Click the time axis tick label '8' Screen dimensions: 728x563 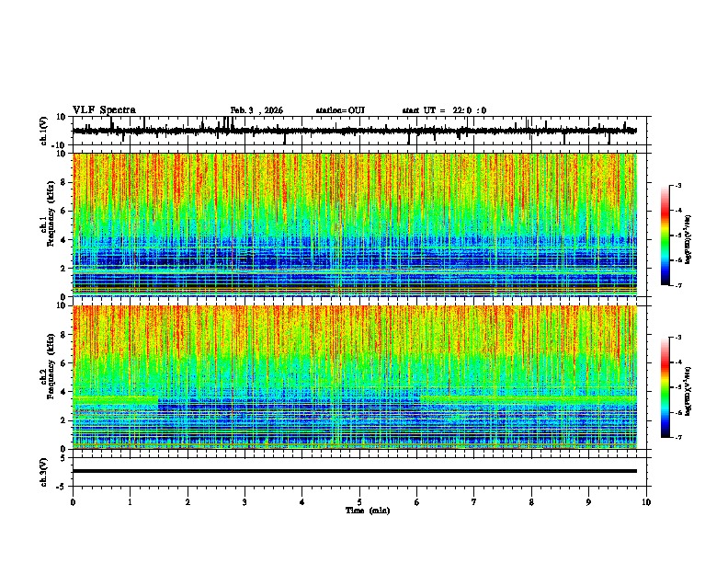(x=531, y=502)
